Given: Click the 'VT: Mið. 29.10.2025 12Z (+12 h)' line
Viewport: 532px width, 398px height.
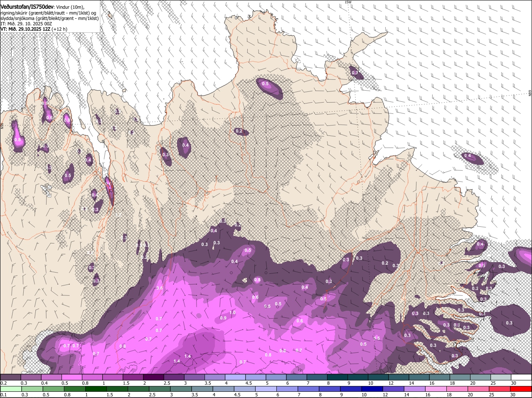Looking at the screenshot, I should pos(34,29).
